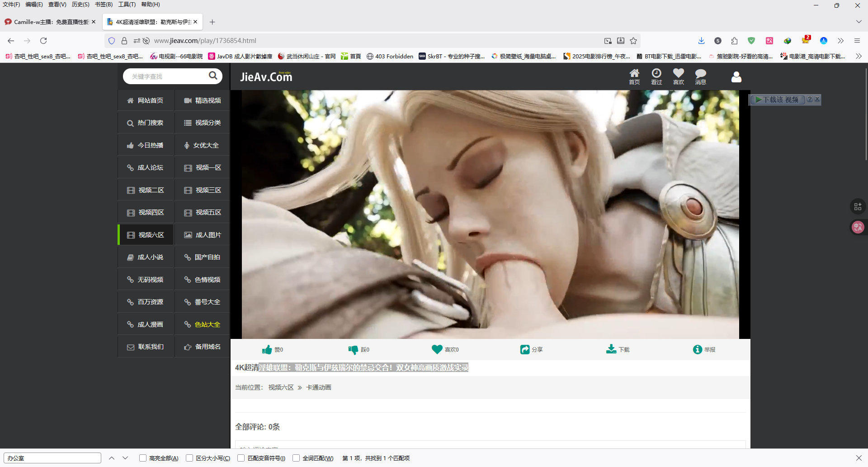
Task: Expand the bookmarks bar overflow chevron
Action: (x=858, y=56)
